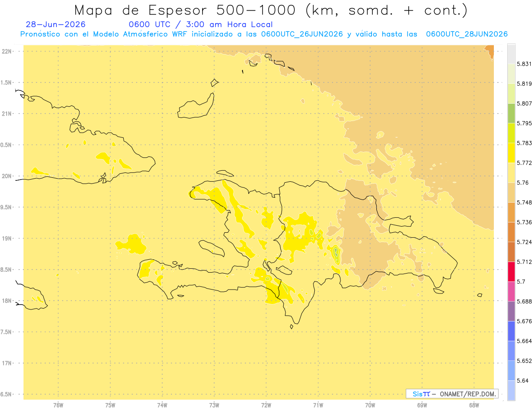Click the '76W' longitude label
The image size is (532, 411).
(58, 405)
